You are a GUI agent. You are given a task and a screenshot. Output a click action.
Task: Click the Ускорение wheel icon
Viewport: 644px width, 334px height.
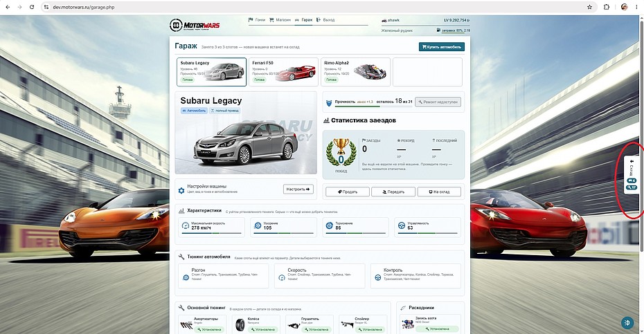(x=258, y=225)
